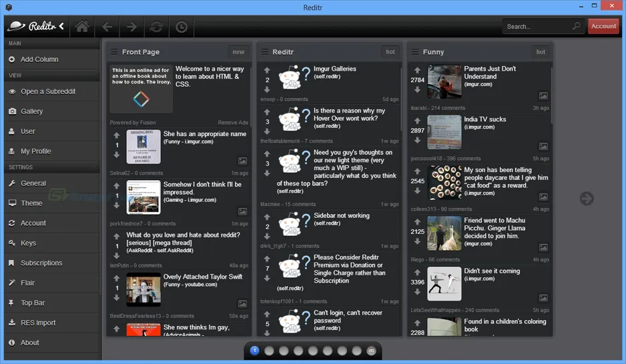This screenshot has height=364, width=626.
Task: Navigate forward with the right arrow
Action: (x=131, y=27)
